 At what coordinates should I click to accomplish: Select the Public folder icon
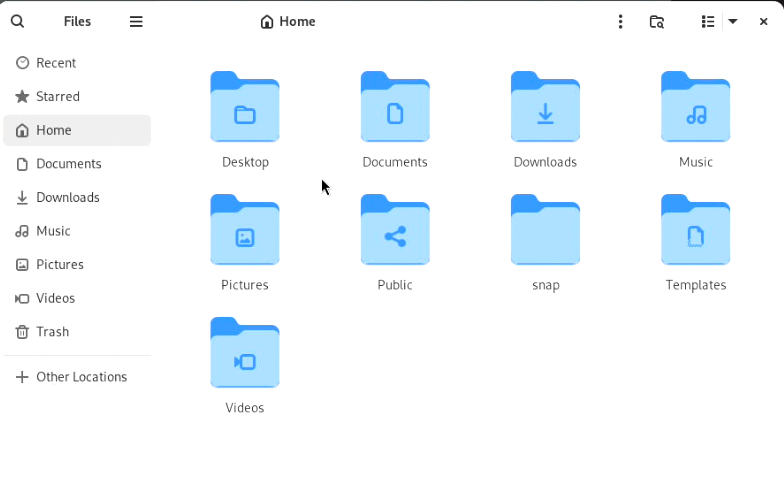pyautogui.click(x=395, y=230)
